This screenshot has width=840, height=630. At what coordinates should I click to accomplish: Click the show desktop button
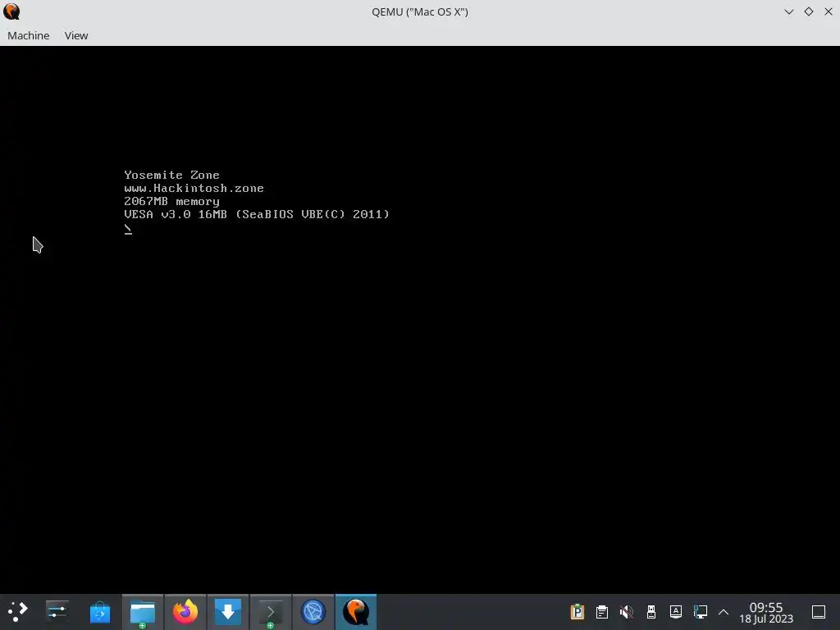click(819, 611)
